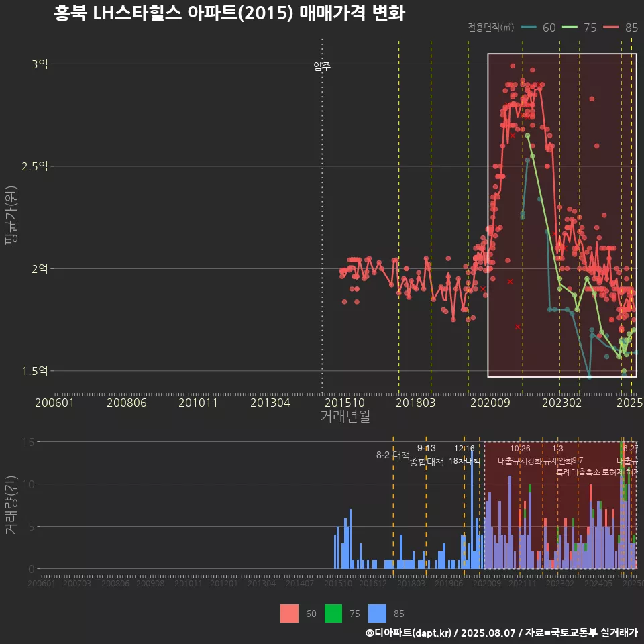The height and width of the screenshot is (644, 644).
Task: Click the blue 85㎡ swatch in bottom legend
Action: (377, 614)
